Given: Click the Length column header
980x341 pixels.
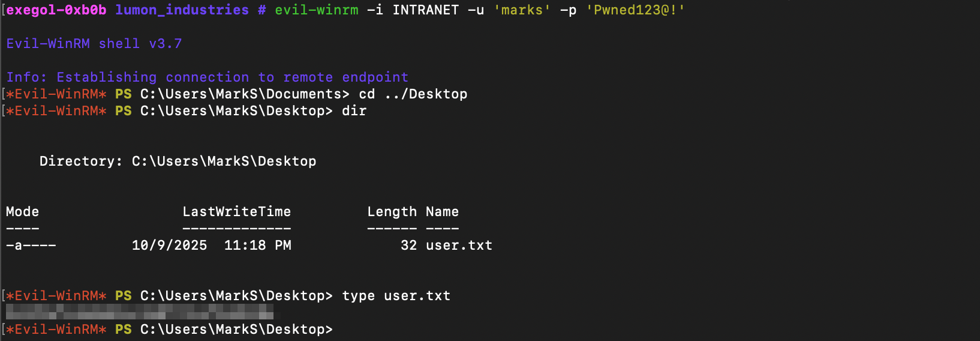Looking at the screenshot, I should [x=392, y=212].
